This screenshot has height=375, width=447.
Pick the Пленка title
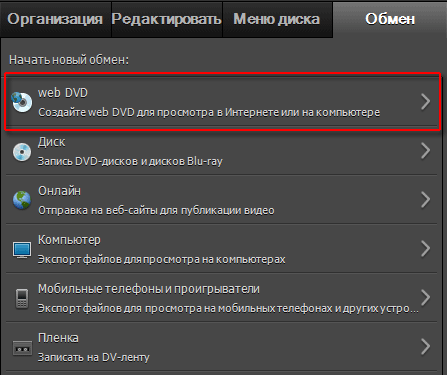click(58, 338)
